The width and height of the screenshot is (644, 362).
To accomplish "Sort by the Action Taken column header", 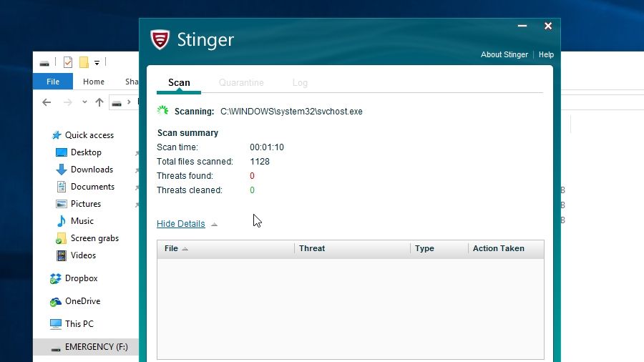I will click(x=506, y=248).
